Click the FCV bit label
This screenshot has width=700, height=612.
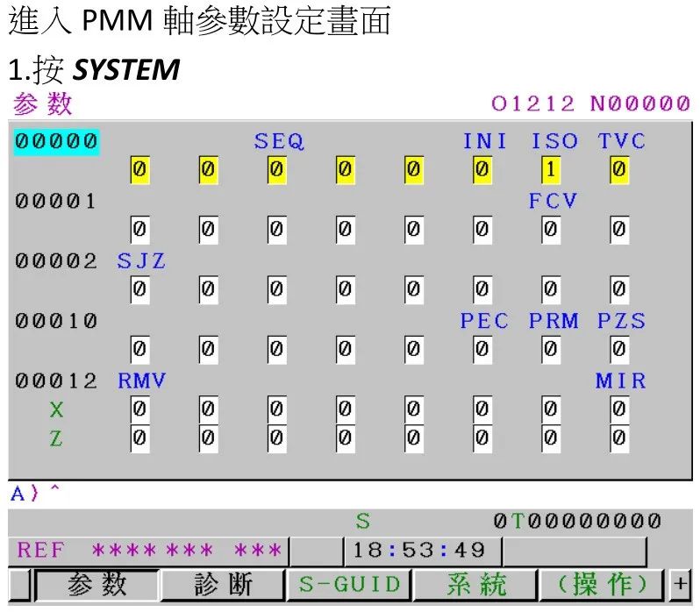pyautogui.click(x=554, y=201)
